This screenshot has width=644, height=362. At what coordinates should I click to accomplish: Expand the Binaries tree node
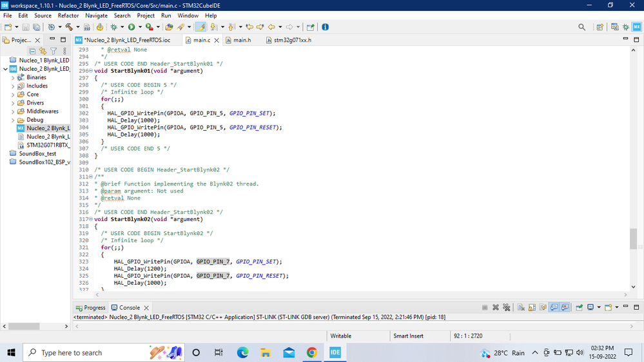pyautogui.click(x=13, y=77)
